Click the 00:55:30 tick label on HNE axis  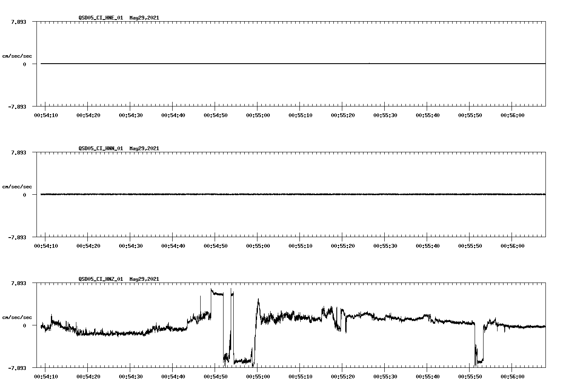point(386,115)
